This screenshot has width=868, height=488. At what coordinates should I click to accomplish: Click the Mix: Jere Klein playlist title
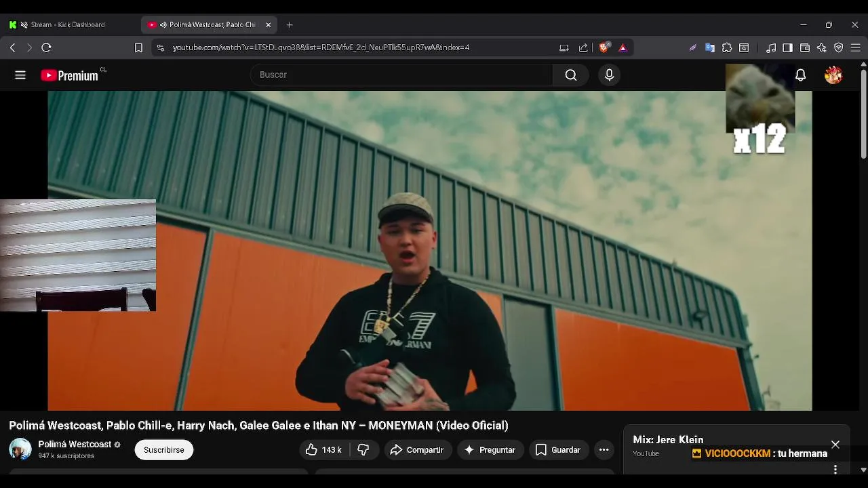668,440
